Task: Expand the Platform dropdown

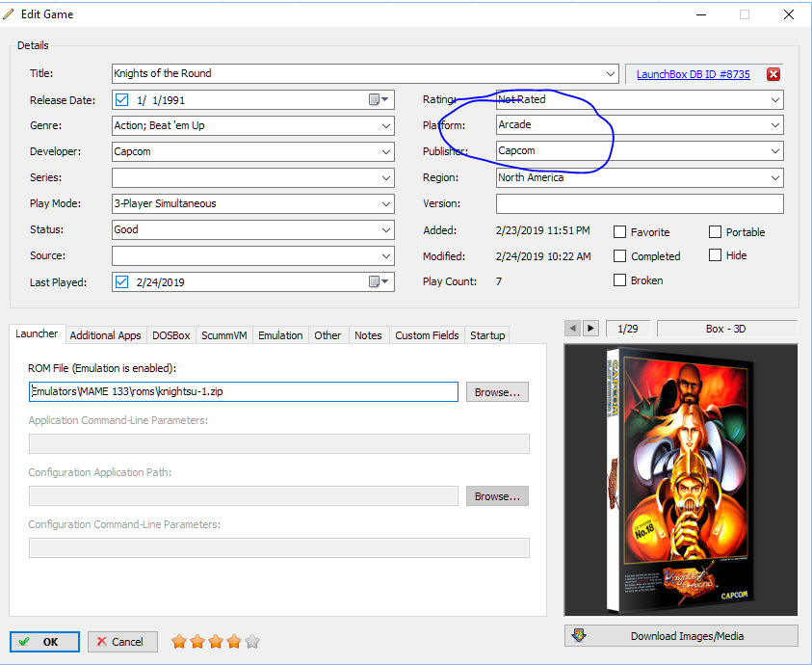Action: (774, 125)
